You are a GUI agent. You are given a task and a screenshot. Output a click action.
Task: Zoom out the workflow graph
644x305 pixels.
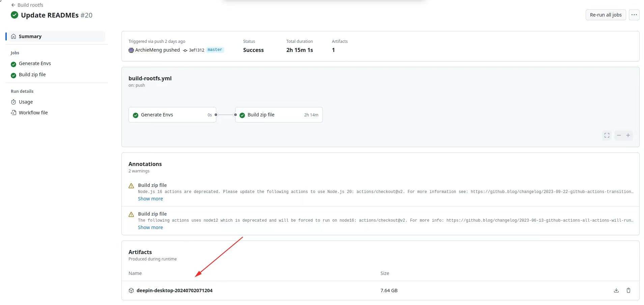coord(619,135)
